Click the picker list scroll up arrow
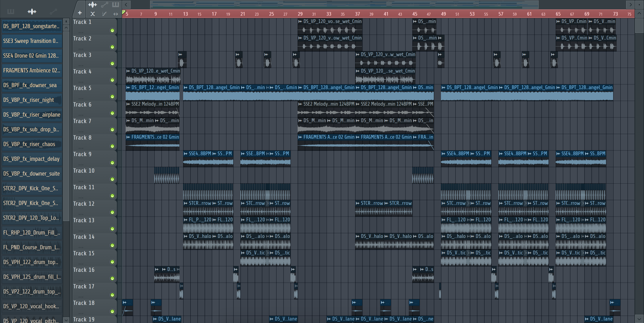The image size is (644, 323). tap(66, 28)
